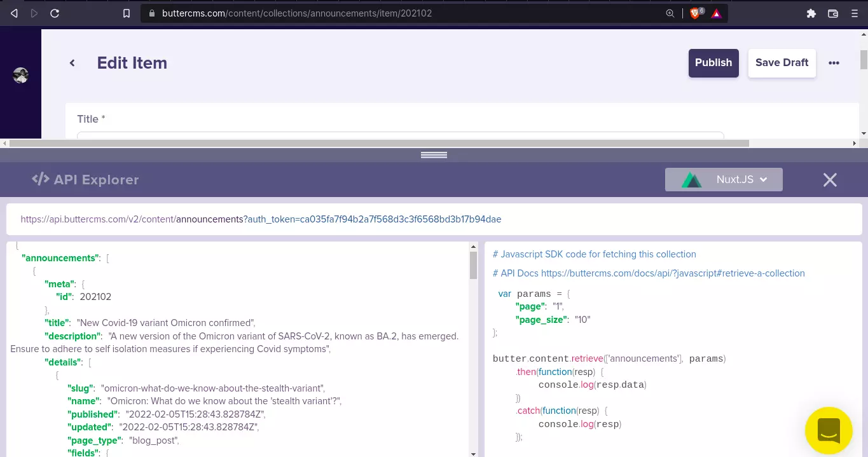Click the "updated" JSON key
The width and height of the screenshot is (868, 457).
point(90,426)
